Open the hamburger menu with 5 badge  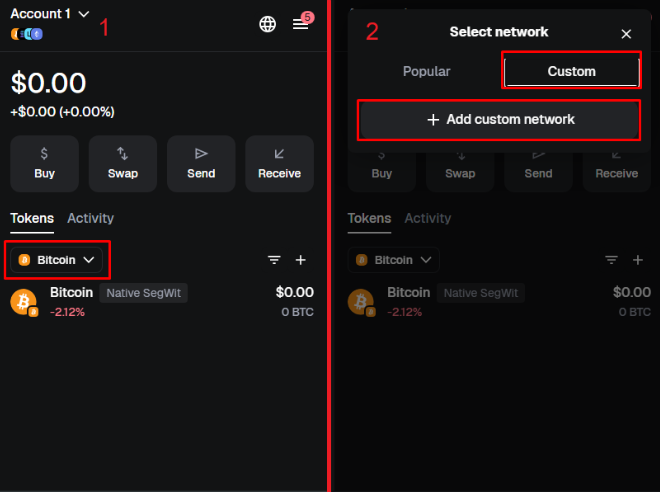[x=301, y=24]
